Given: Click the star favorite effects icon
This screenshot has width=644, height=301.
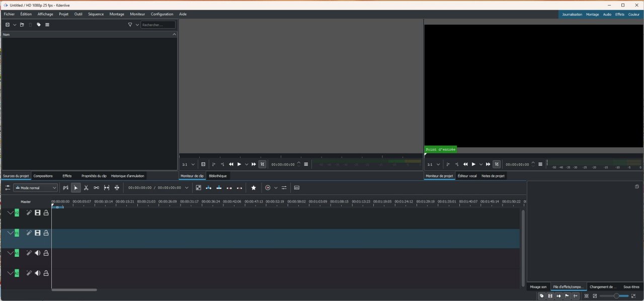Looking at the screenshot, I should (254, 188).
